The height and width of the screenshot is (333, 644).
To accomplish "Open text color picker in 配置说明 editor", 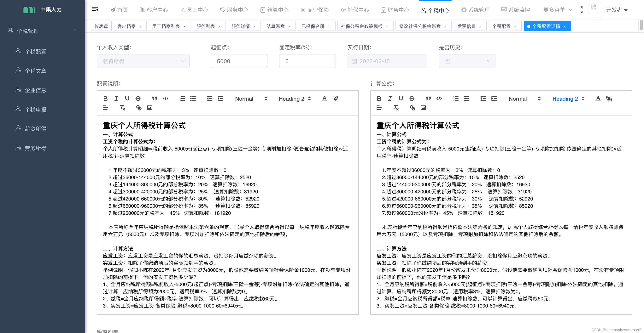I will click(324, 99).
